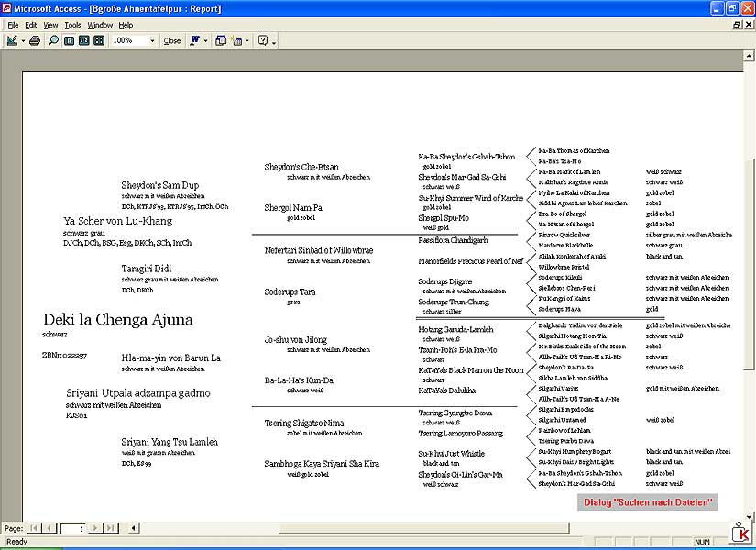Image resolution: width=756 pixels, height=550 pixels.
Task: Click "KaTaYa's Black Man on the Moon"
Action: [471, 370]
